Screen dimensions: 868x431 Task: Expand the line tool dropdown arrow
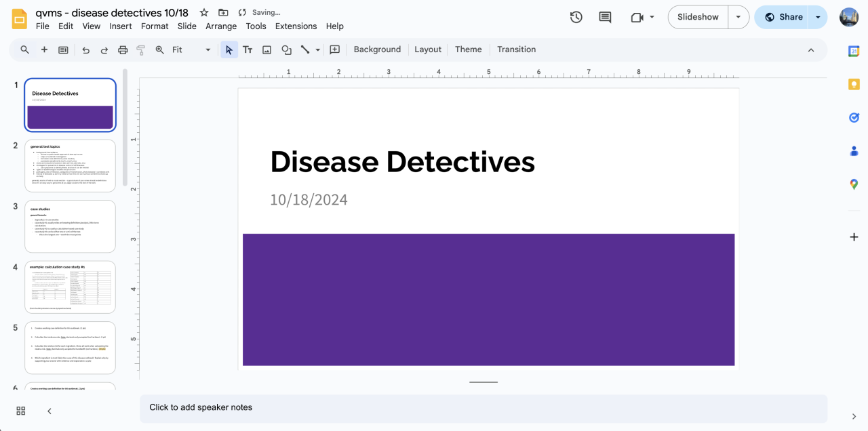[317, 49]
